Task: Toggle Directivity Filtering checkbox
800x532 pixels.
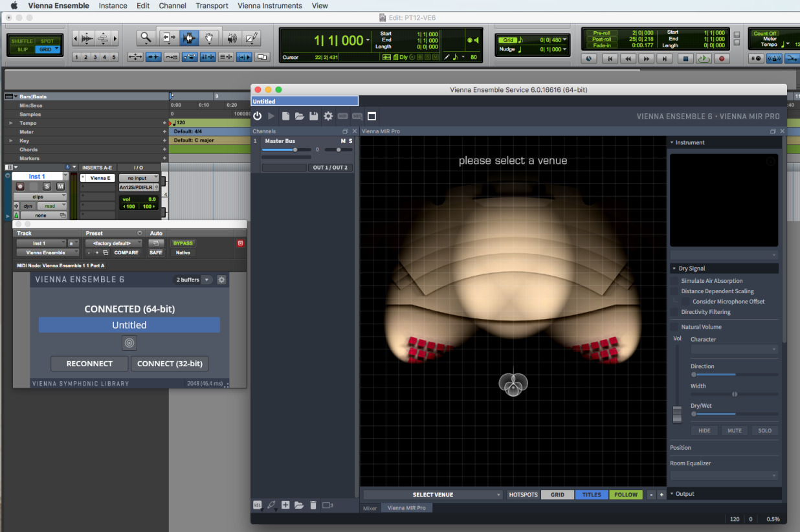Action: (675, 312)
